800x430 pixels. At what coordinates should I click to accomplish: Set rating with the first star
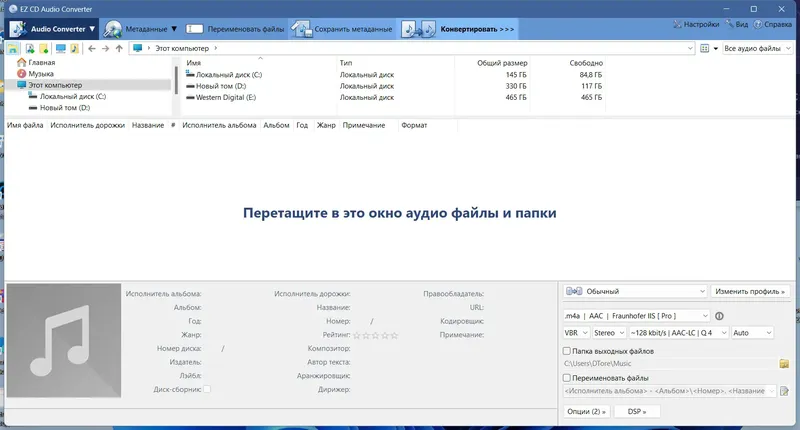357,335
